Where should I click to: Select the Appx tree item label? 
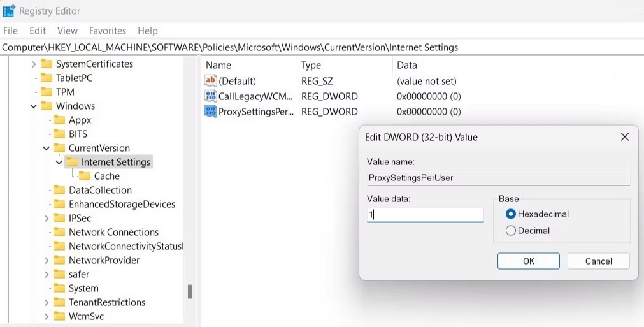[80, 120]
